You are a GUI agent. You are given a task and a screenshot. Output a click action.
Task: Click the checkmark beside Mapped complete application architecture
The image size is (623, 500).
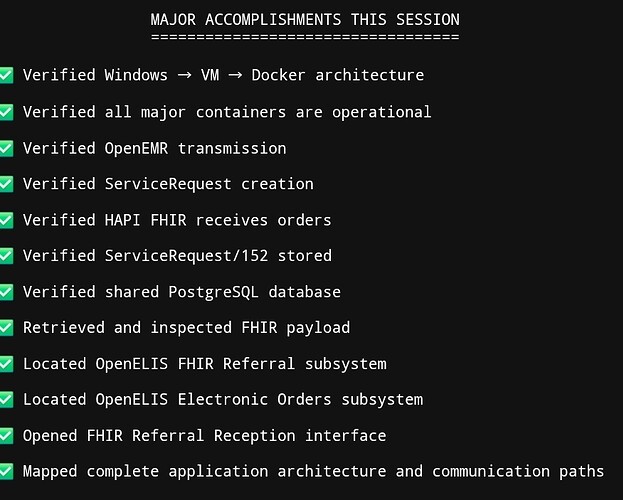click(x=6, y=472)
